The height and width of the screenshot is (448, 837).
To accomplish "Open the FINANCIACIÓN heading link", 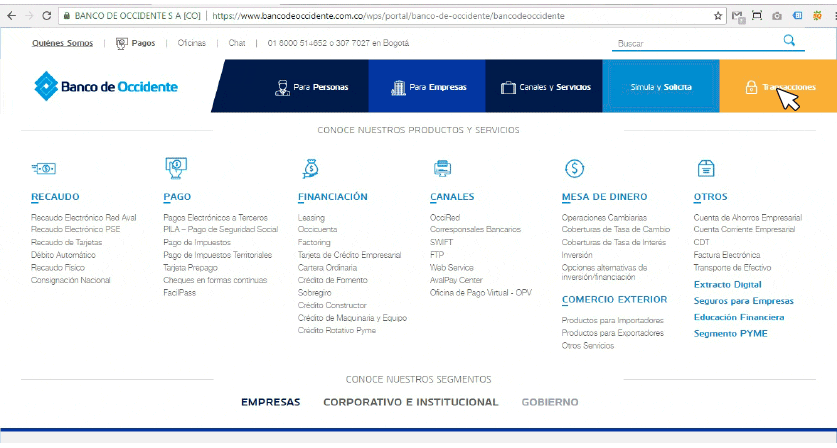I will [333, 197].
